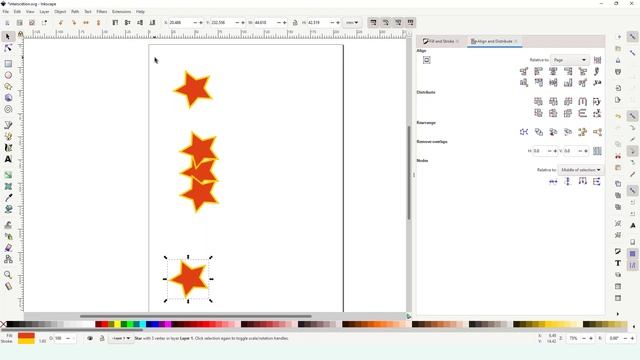Open Nodes Relative to Middle of selection dropdown
Image resolution: width=640 pixels, height=360 pixels.
580,170
